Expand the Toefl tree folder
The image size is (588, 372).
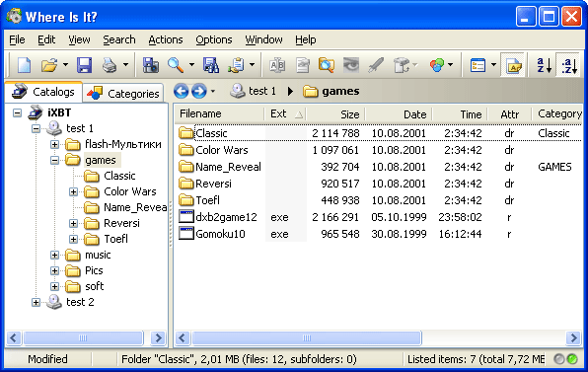(x=73, y=239)
